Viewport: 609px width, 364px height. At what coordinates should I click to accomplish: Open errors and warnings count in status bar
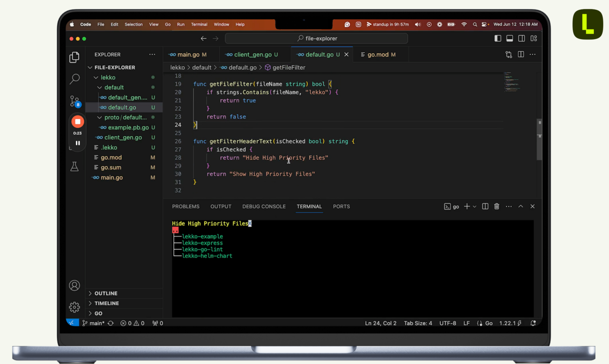(132, 323)
